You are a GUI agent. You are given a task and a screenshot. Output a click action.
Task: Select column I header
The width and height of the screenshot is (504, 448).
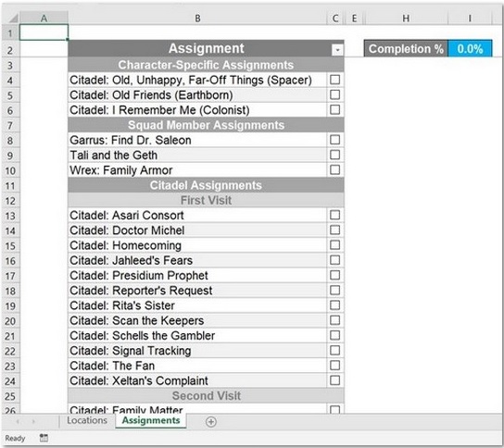[470, 19]
